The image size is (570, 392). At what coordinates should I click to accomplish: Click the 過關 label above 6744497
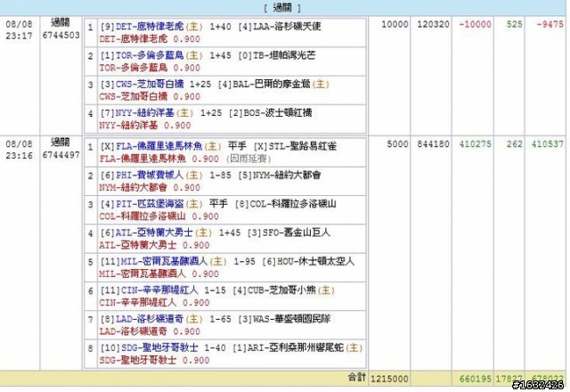(60, 143)
